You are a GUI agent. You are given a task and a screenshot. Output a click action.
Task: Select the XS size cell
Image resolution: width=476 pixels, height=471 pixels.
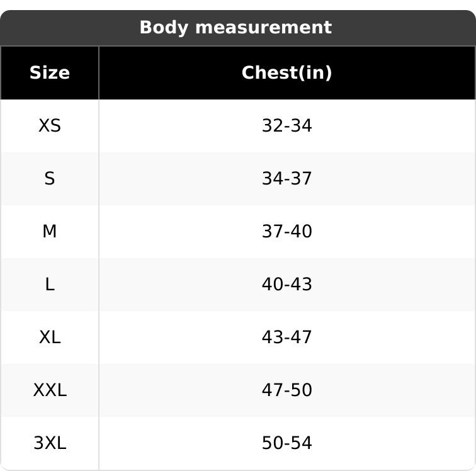point(50,126)
